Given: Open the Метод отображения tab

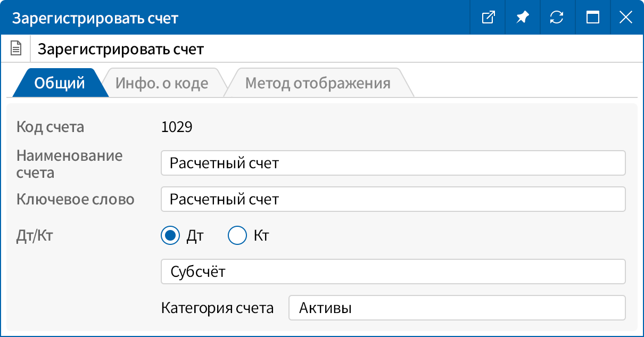Looking at the screenshot, I should pos(318,83).
